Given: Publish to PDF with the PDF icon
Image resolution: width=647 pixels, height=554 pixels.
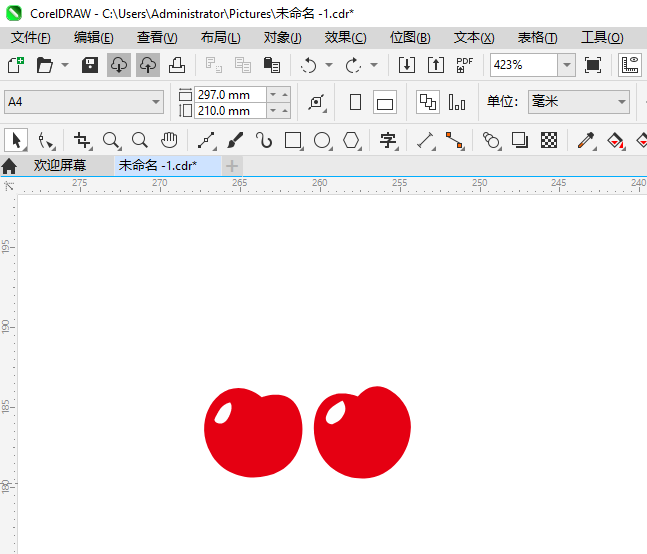Looking at the screenshot, I should (x=465, y=65).
